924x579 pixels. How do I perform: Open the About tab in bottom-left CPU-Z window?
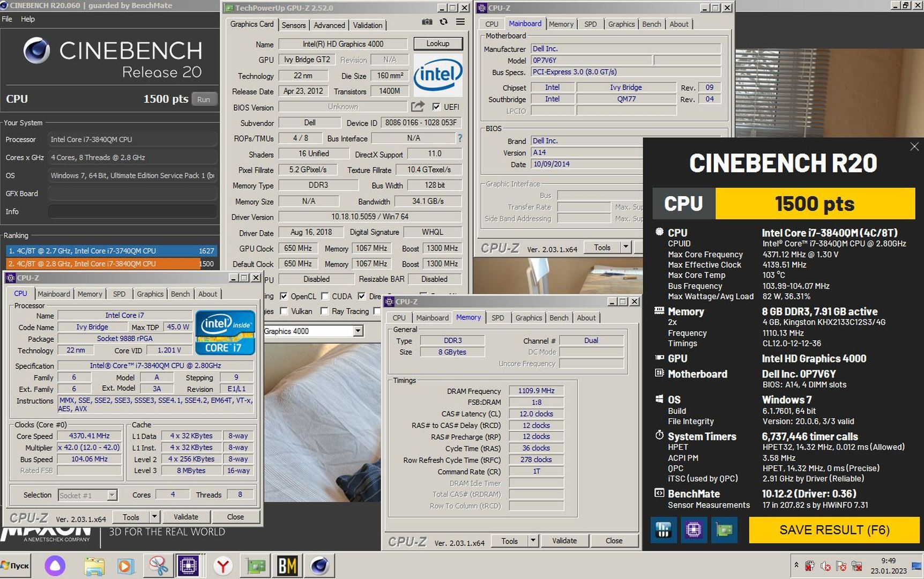pyautogui.click(x=208, y=294)
